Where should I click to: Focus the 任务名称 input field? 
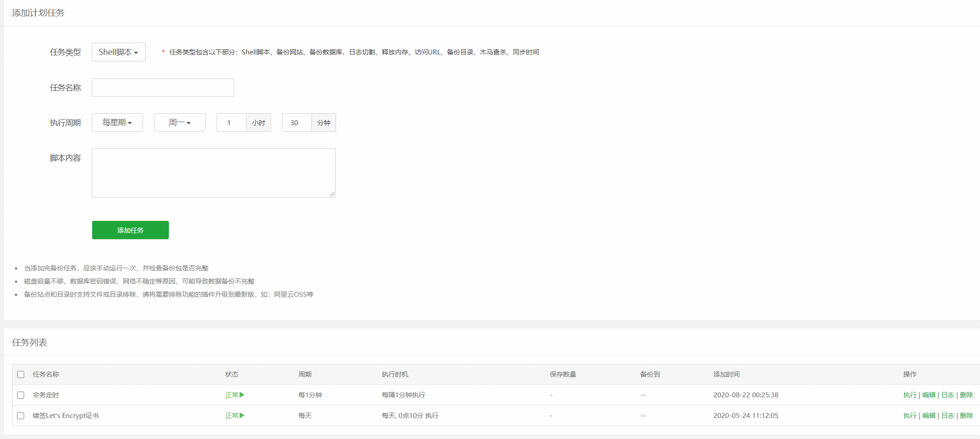click(163, 87)
